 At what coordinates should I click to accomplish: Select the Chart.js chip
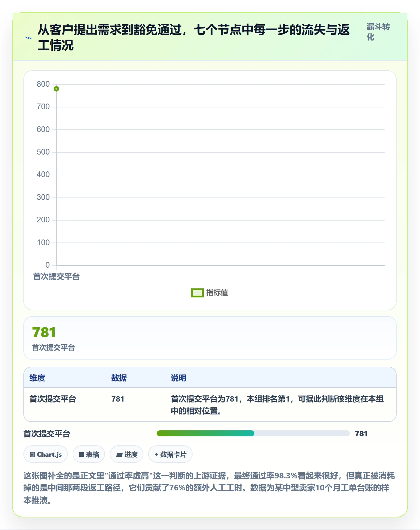click(x=46, y=454)
